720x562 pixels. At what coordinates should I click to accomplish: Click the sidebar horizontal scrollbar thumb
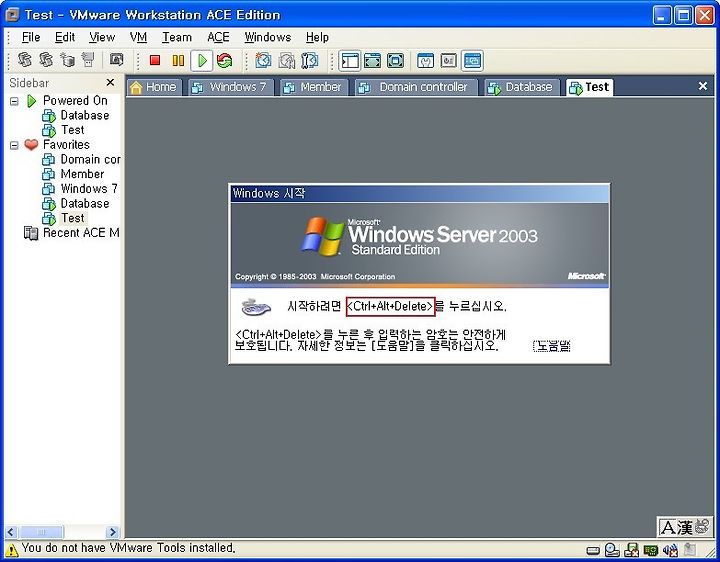[41, 532]
